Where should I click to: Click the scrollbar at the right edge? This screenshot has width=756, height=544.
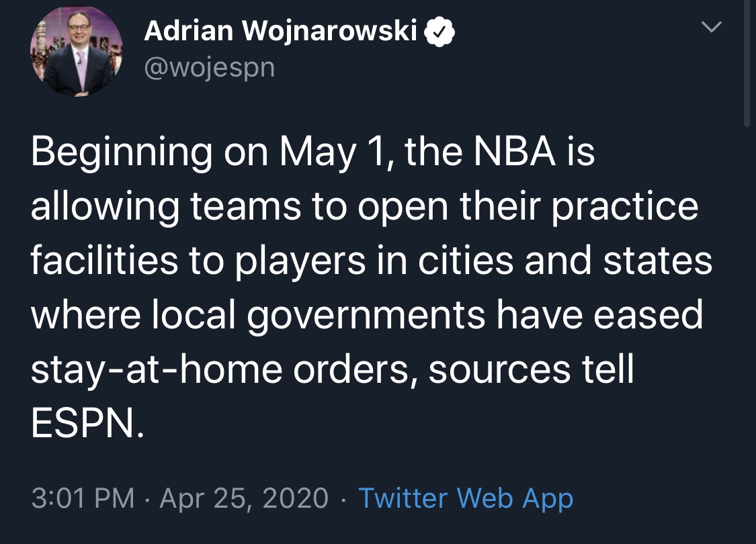(x=748, y=62)
